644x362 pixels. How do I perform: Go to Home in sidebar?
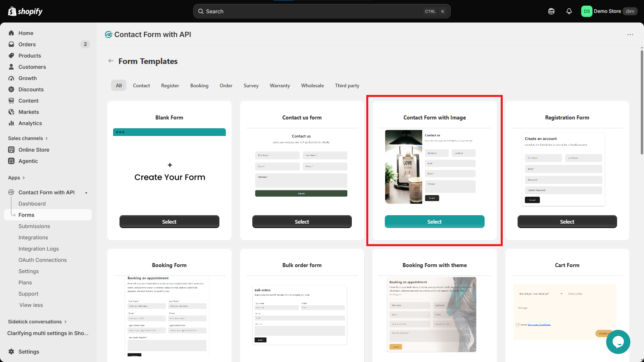tap(26, 33)
